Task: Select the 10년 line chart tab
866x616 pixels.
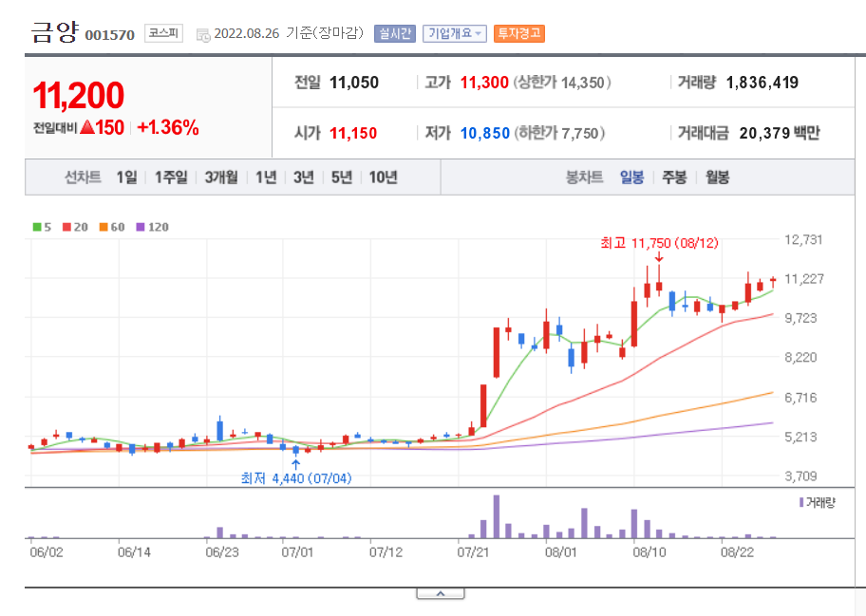Action: 383,177
